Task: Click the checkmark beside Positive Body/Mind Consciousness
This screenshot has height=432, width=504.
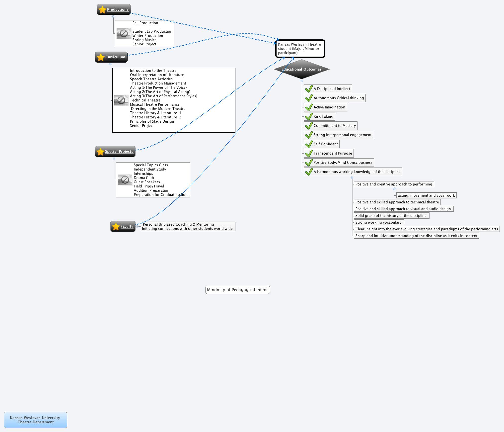Action: [309, 163]
